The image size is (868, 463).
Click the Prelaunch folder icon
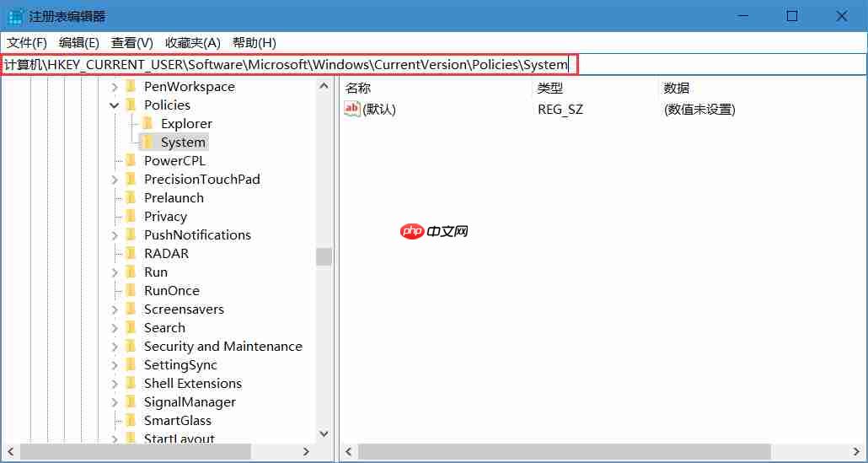131,197
